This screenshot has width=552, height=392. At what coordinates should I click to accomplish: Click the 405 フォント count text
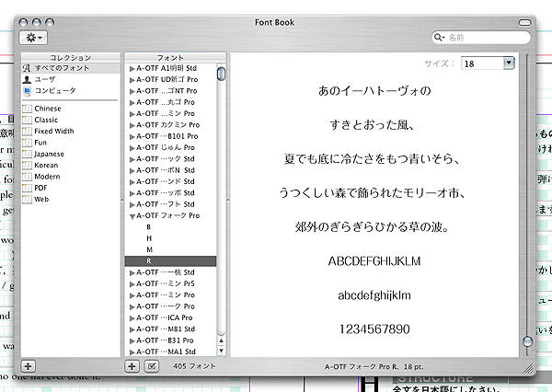(194, 366)
